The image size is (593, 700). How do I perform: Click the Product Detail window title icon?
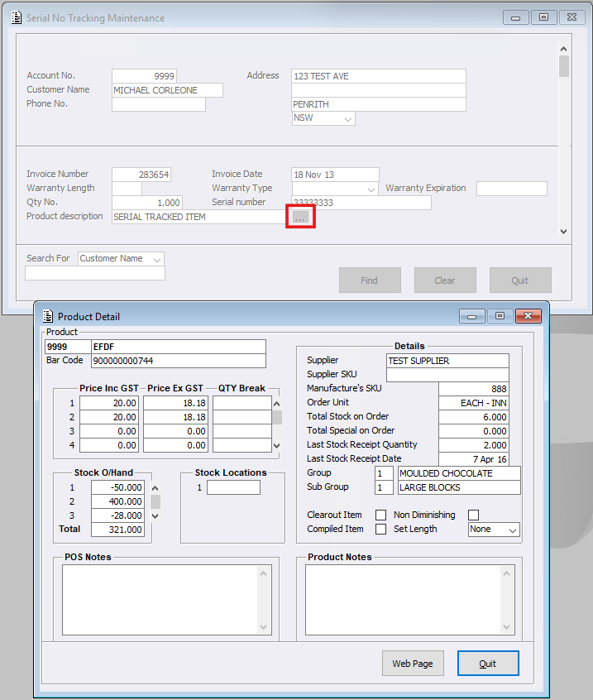[x=48, y=316]
